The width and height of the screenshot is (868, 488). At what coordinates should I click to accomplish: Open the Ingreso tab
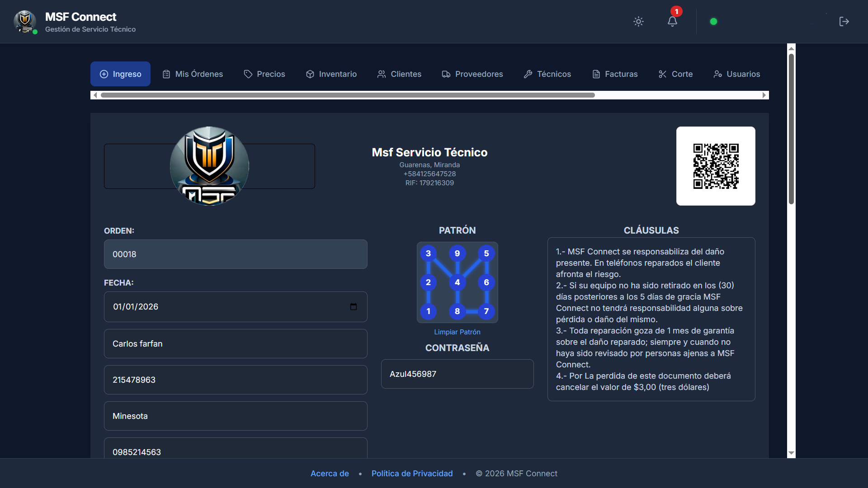pos(120,74)
